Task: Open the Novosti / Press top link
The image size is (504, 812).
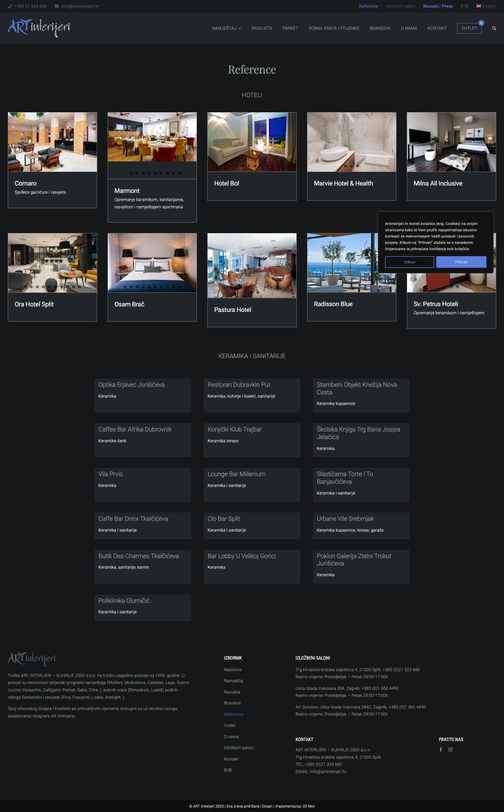Action: (x=438, y=6)
